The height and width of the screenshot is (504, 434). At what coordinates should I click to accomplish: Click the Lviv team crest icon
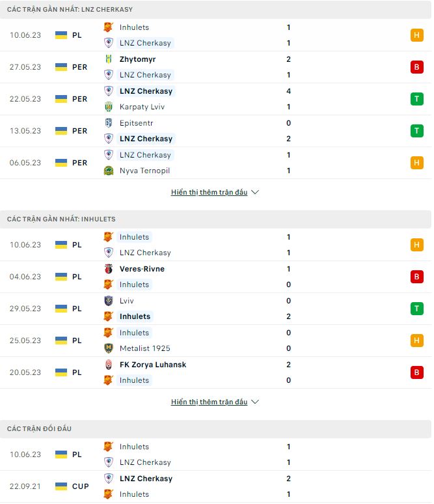pos(109,301)
